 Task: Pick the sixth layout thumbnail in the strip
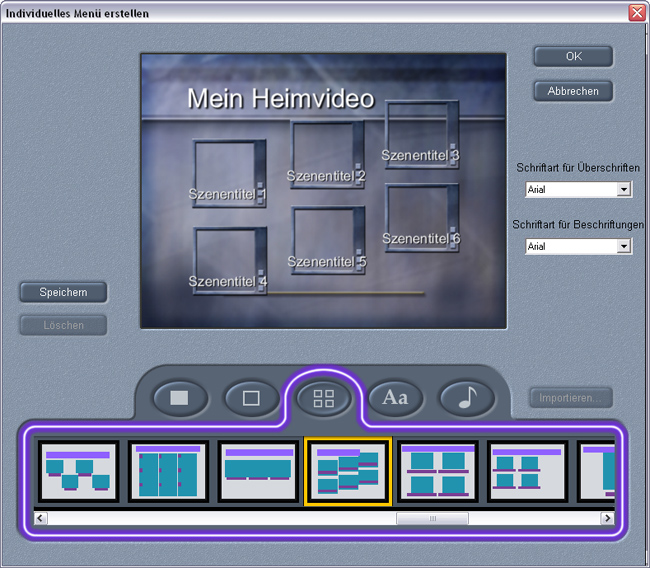click(527, 470)
